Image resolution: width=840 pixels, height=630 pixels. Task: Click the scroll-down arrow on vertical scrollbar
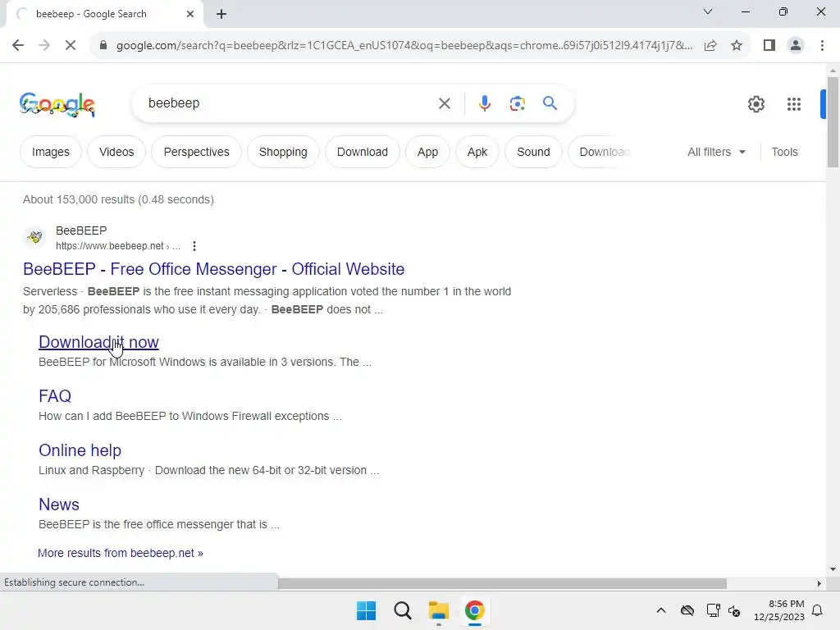click(833, 569)
